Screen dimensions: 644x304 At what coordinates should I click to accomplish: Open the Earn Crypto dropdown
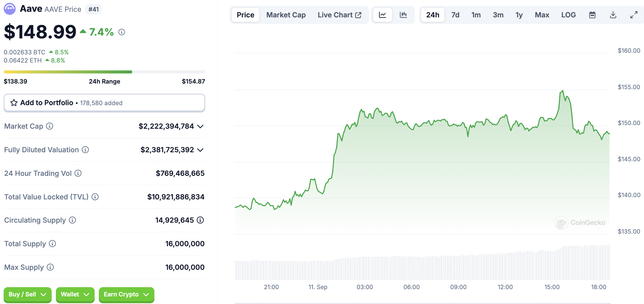(x=126, y=294)
